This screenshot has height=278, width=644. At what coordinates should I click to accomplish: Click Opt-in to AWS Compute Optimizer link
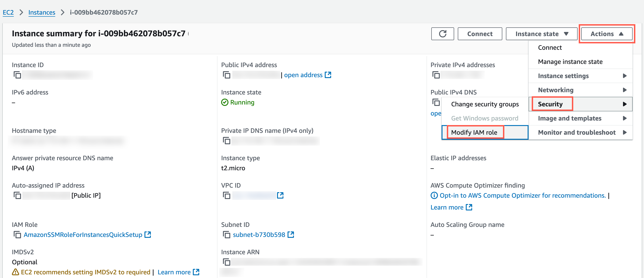523,195
